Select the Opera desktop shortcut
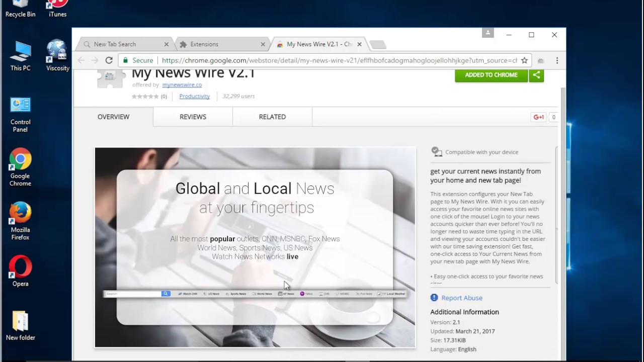644x362 pixels. [20, 271]
